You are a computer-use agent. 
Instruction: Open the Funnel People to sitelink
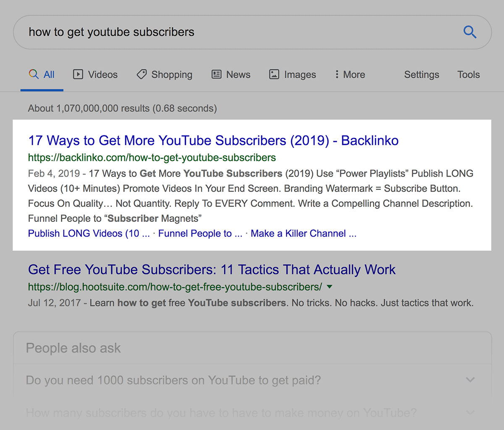[x=200, y=234]
